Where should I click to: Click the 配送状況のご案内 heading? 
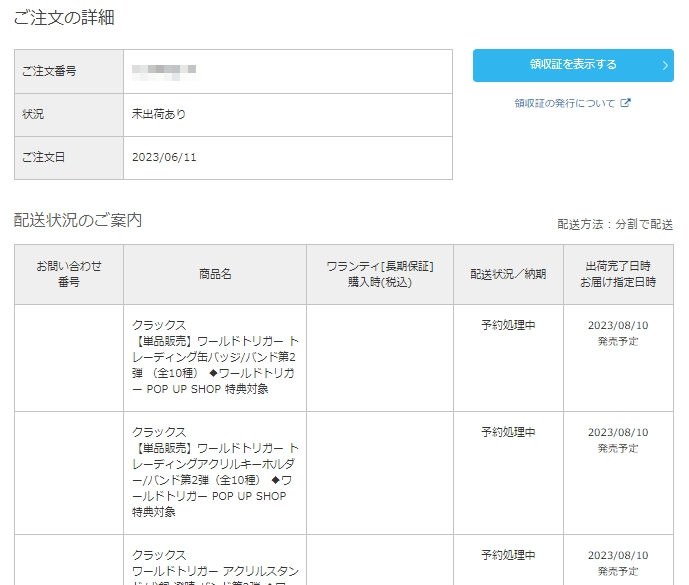click(78, 220)
